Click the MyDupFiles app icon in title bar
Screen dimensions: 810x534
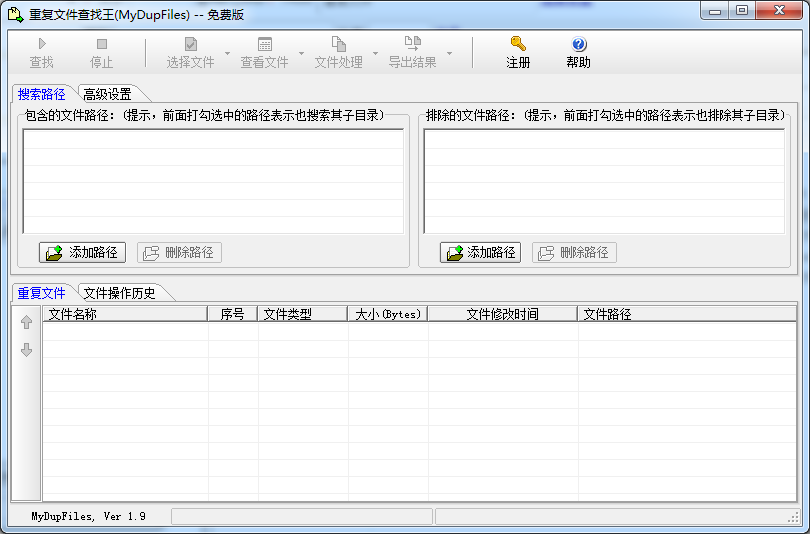pos(15,14)
